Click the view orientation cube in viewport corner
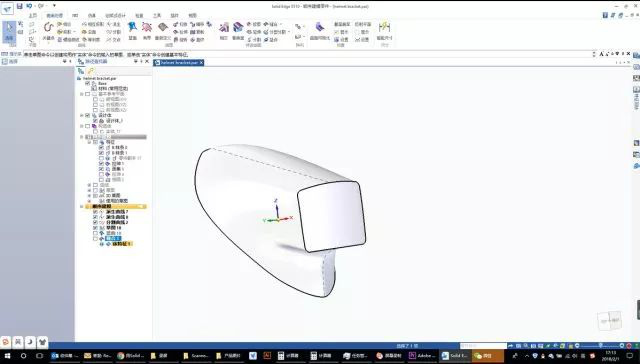 click(610, 321)
